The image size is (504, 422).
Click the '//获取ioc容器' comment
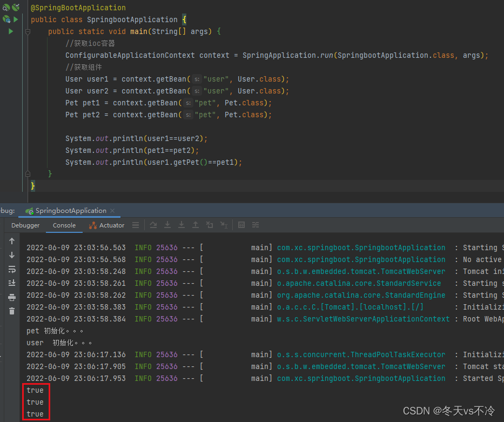pos(90,43)
